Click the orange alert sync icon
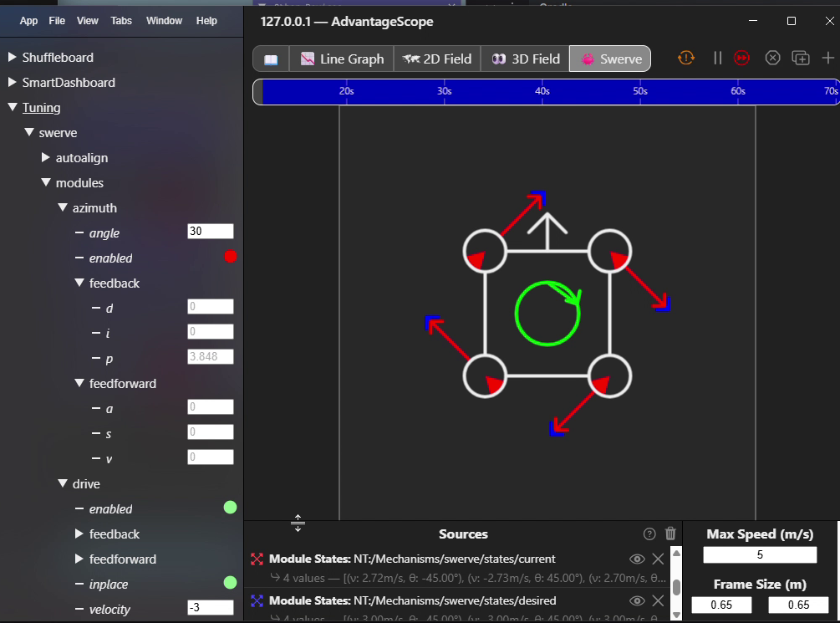This screenshot has height=623, width=840. coord(686,58)
